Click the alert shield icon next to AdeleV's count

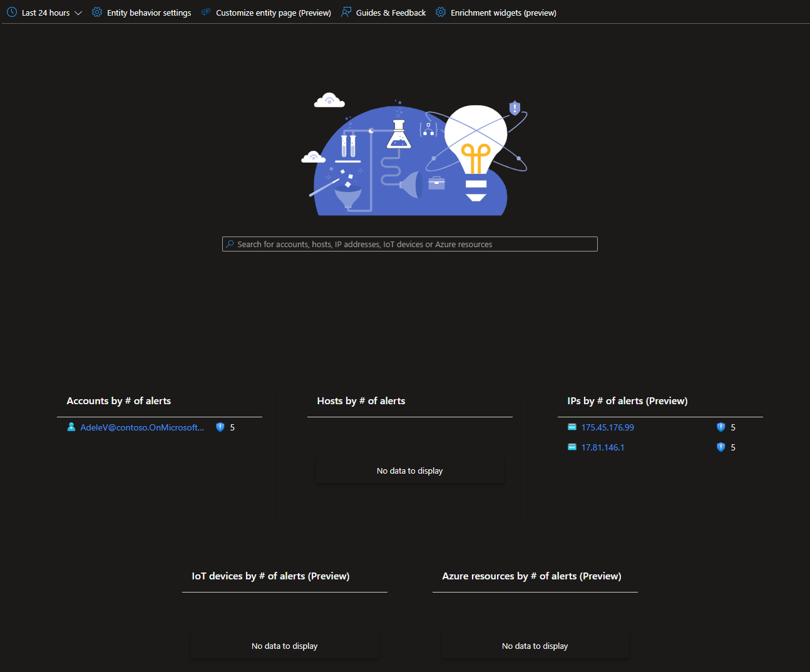220,427
